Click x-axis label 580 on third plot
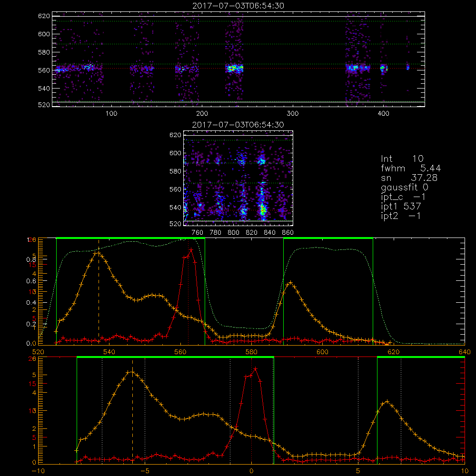 click(x=251, y=352)
